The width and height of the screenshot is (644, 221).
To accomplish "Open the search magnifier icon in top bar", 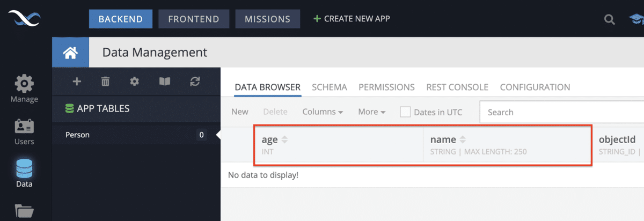I will coord(609,19).
